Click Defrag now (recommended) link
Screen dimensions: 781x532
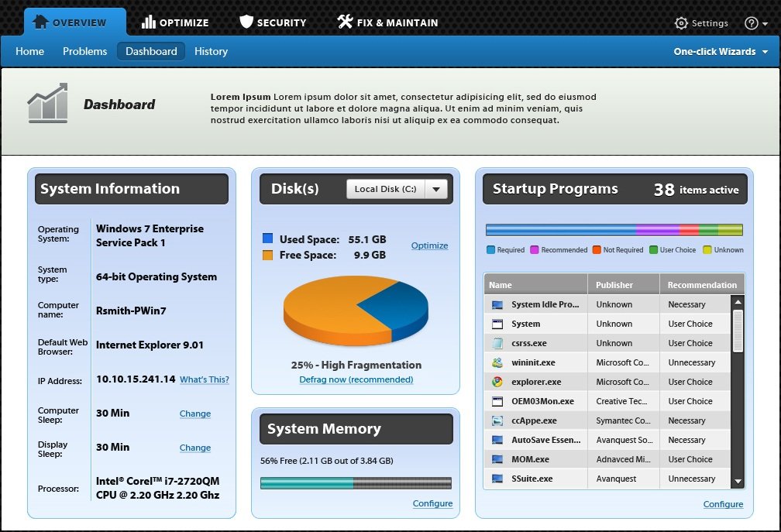tap(356, 379)
